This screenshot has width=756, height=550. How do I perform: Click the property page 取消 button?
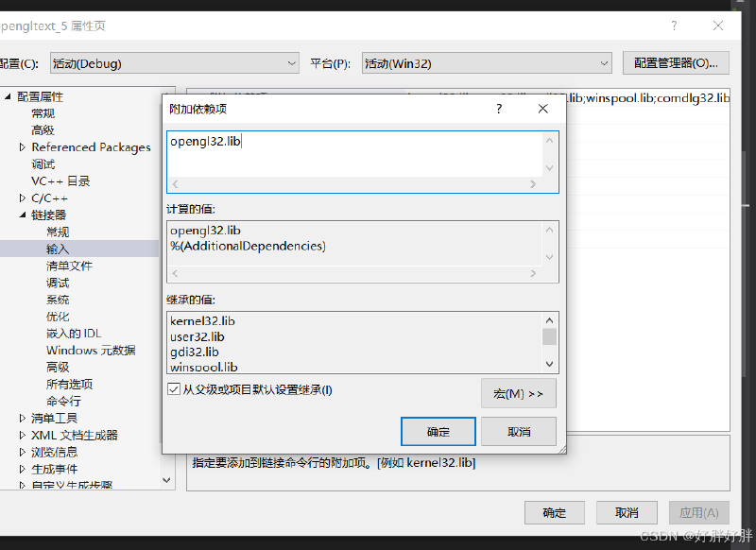click(627, 512)
